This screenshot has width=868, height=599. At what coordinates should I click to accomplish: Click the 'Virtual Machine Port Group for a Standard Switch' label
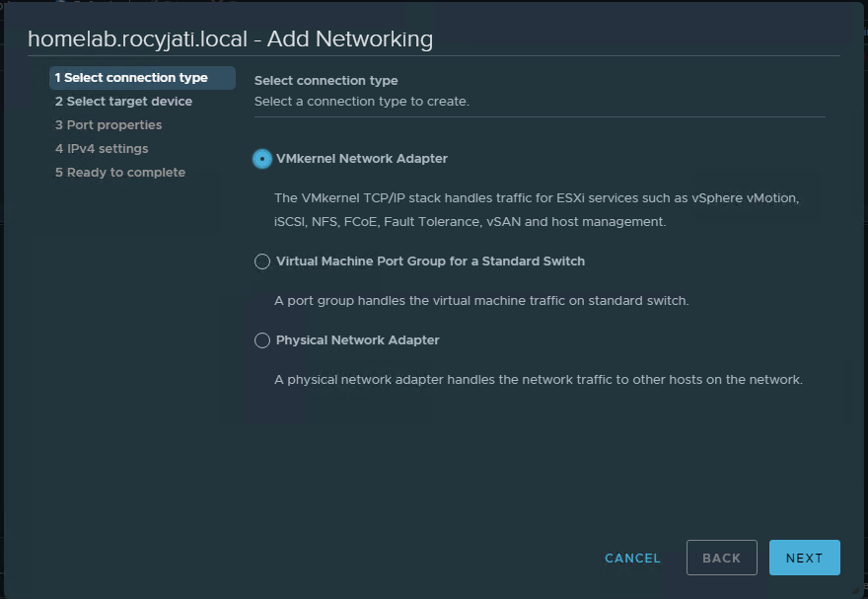click(x=430, y=262)
